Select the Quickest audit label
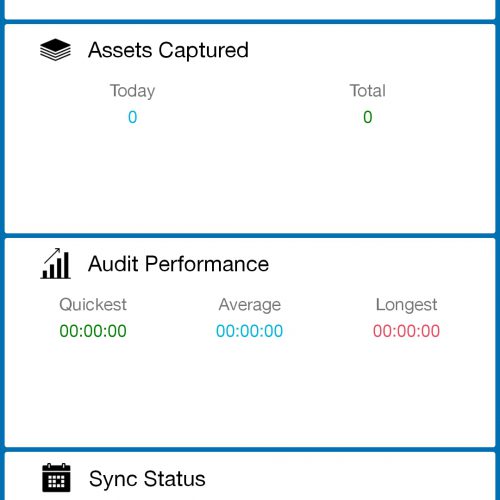 tap(93, 304)
